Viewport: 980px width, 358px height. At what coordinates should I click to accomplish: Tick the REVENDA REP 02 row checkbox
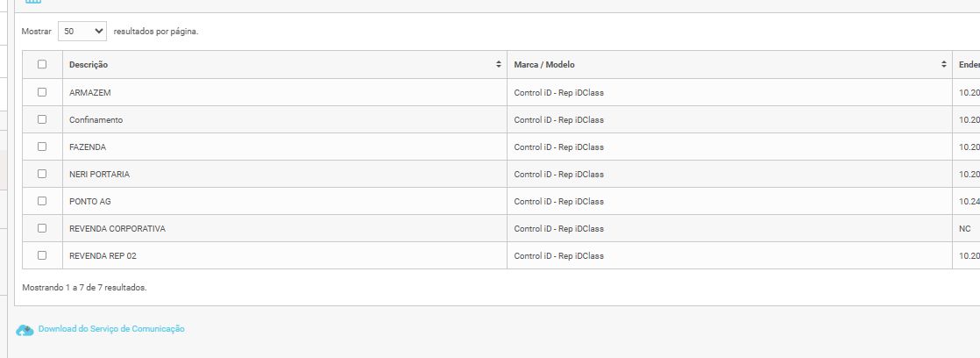click(42, 255)
